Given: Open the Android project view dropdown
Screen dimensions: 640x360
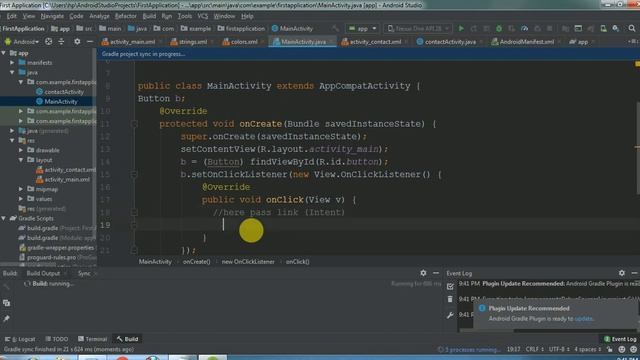Looking at the screenshot, I should point(22,42).
